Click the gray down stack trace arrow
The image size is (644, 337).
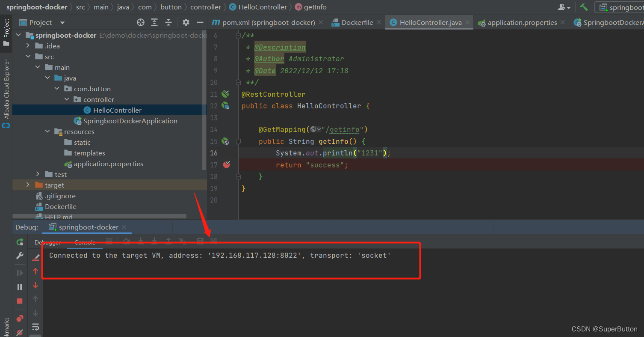(x=35, y=313)
